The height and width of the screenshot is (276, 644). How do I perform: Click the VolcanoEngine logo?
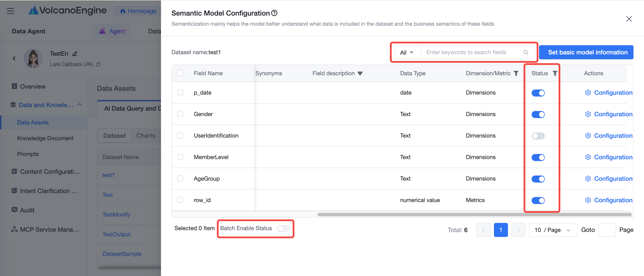[x=67, y=10]
